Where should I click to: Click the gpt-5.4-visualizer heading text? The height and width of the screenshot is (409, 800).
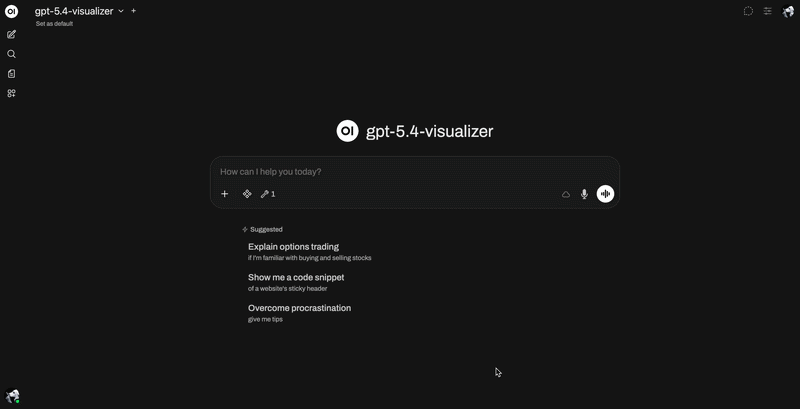click(x=430, y=131)
